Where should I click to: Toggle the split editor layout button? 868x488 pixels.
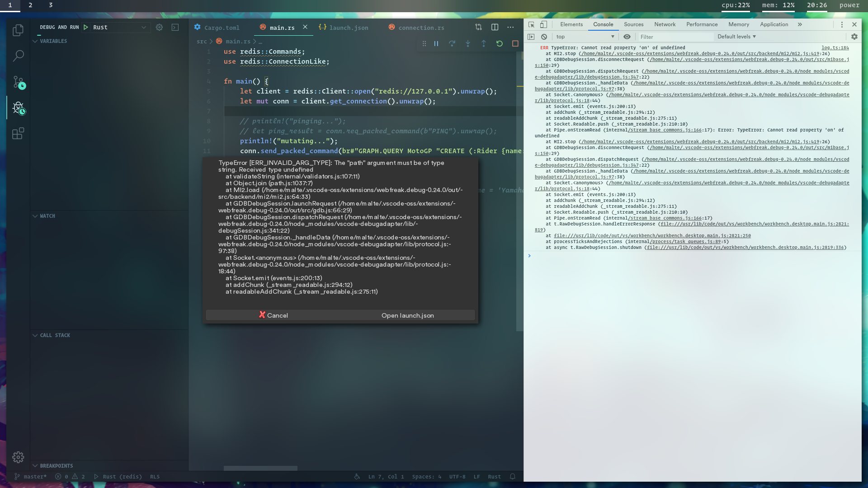(x=495, y=28)
